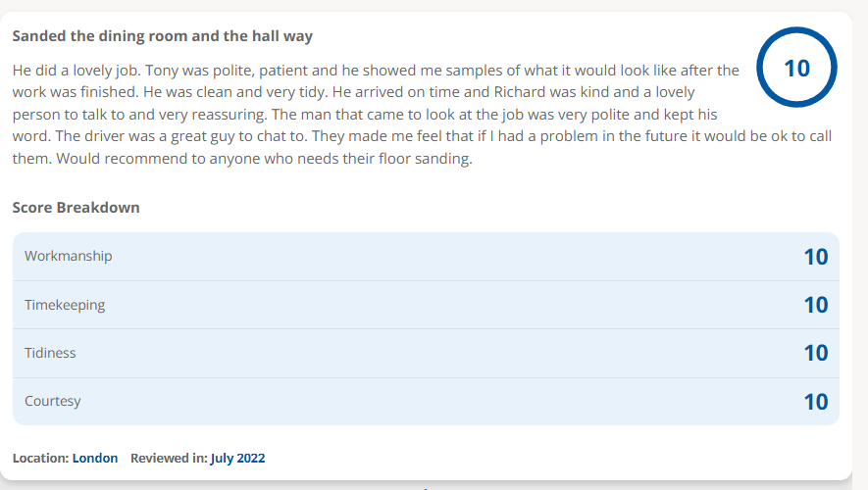Select the Workmanship row label
Image resolution: width=868 pixels, height=490 pixels.
[x=68, y=256]
